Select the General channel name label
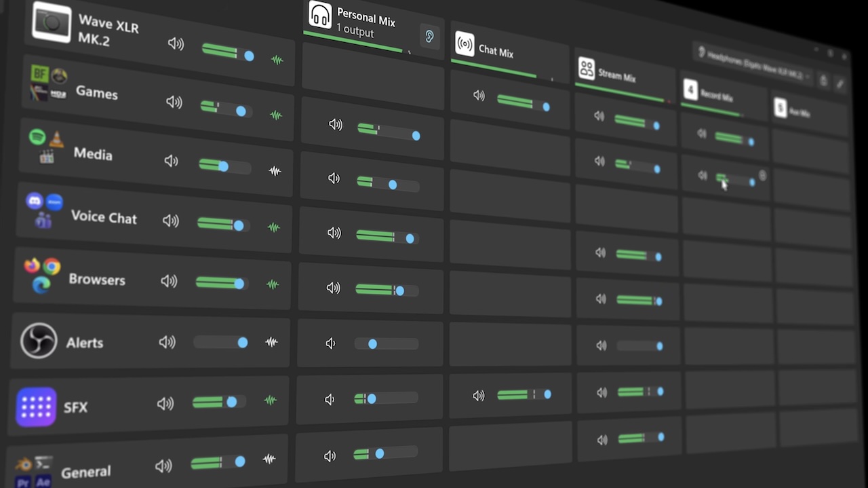Image resolution: width=868 pixels, height=488 pixels. pyautogui.click(x=85, y=472)
